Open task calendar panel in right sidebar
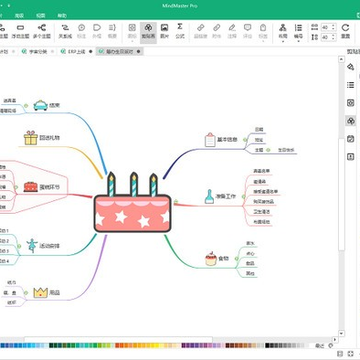The height and width of the screenshot is (360, 360). point(350,139)
